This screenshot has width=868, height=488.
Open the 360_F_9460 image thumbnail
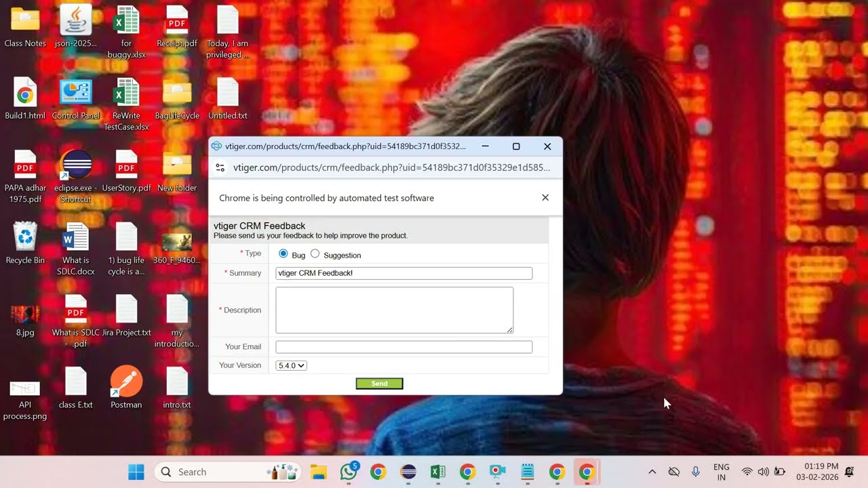pyautogui.click(x=177, y=241)
